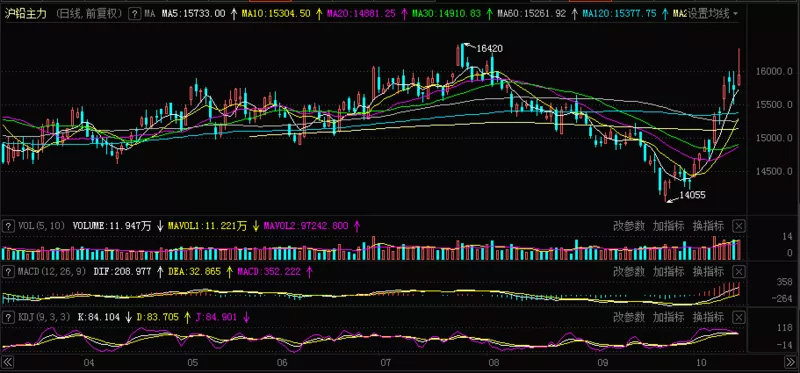Image resolution: width=800 pixels, height=373 pixels.
Task: Jump timeline right with double-arrow icon
Action: [790, 363]
